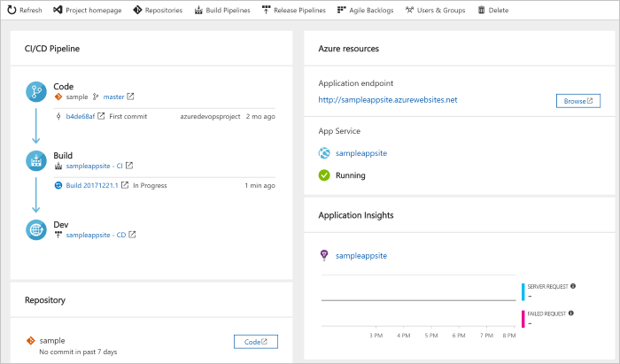
Task: Click the Browse button for the endpoint
Action: [x=579, y=101]
